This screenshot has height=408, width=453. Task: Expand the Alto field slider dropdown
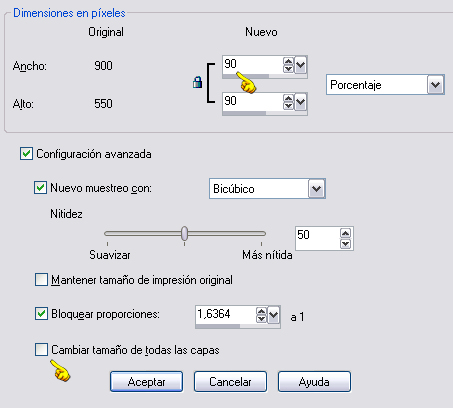pyautogui.click(x=301, y=102)
